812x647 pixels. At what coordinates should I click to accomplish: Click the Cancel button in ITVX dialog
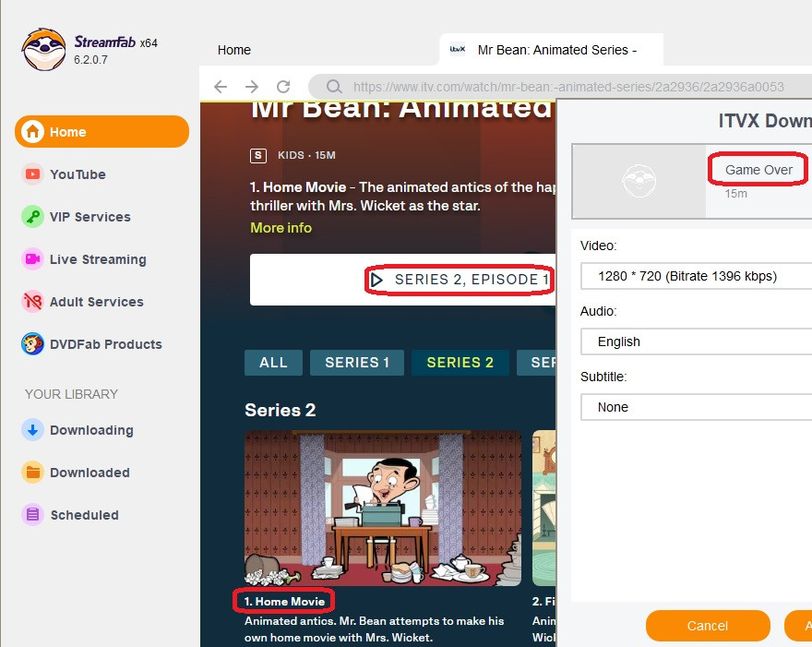pyautogui.click(x=708, y=626)
